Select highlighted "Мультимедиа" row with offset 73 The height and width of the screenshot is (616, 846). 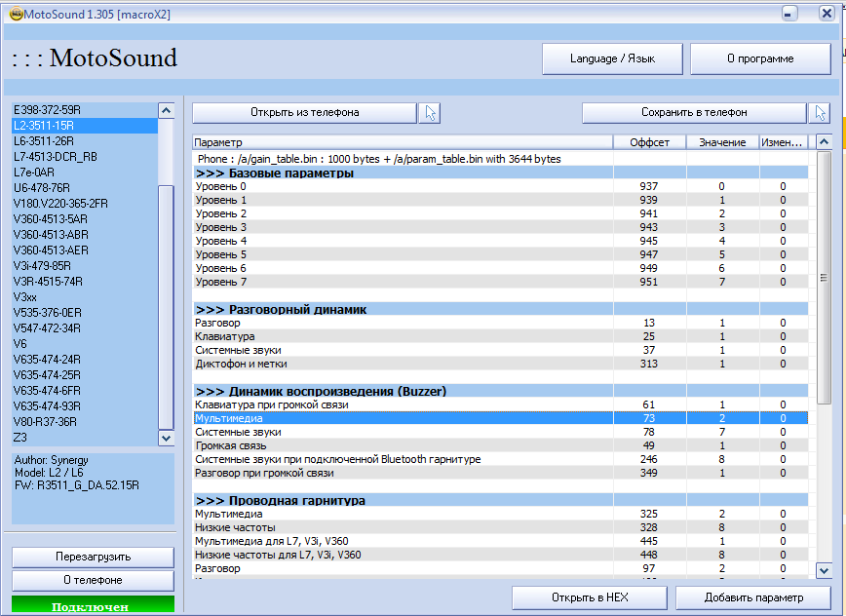[x=500, y=418]
